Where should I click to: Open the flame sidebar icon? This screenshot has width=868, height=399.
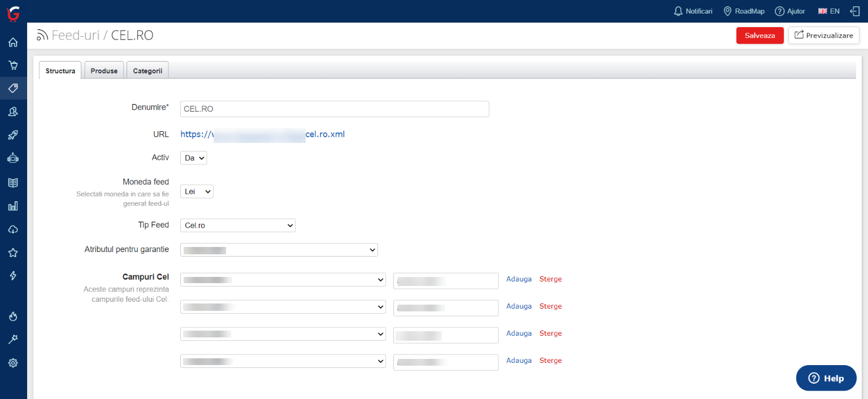tap(13, 316)
